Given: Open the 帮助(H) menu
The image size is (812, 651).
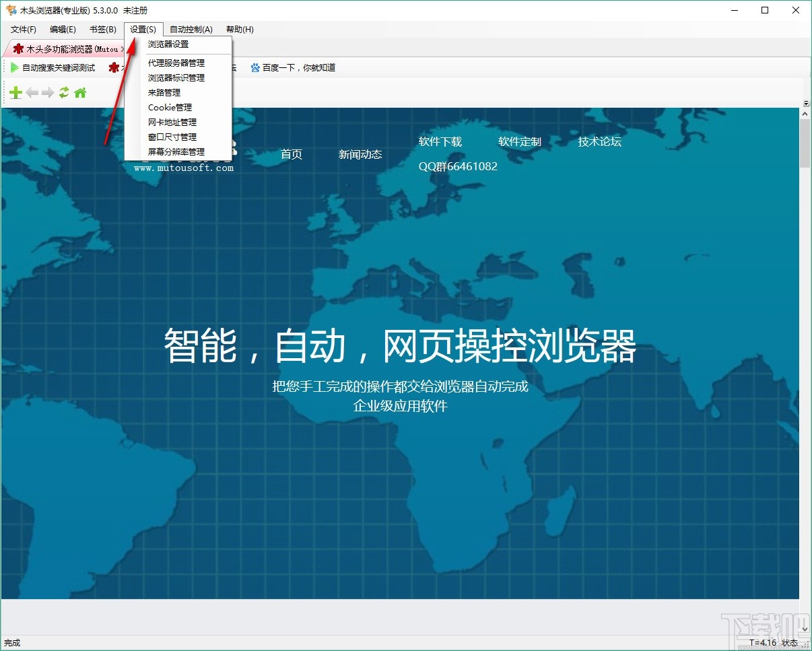Looking at the screenshot, I should tap(240, 30).
